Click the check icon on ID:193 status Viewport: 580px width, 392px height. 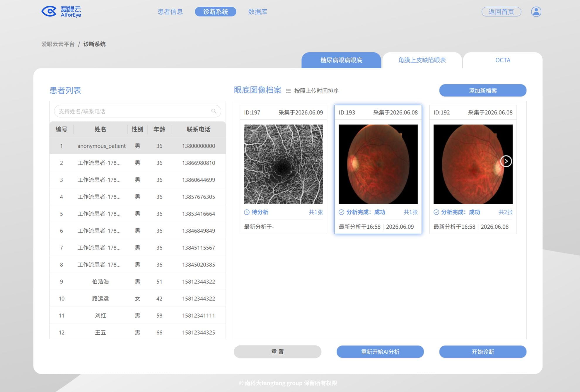click(342, 212)
